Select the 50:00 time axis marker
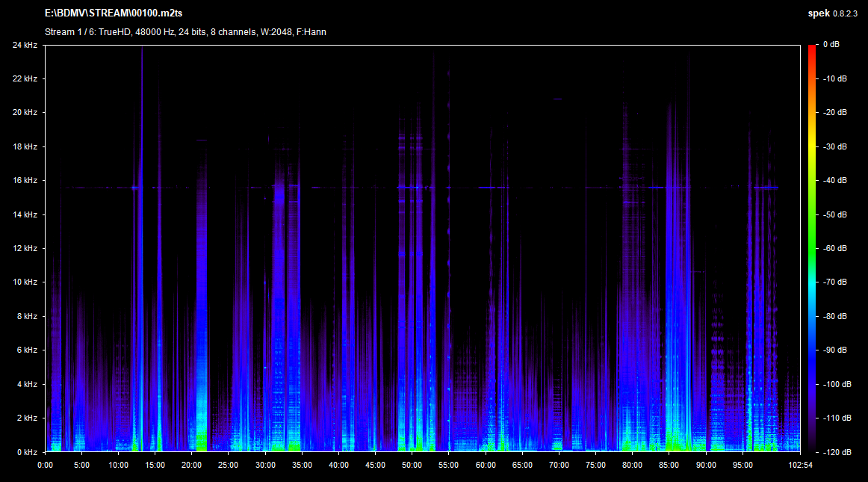Screen dimensions: 868x482 412,464
